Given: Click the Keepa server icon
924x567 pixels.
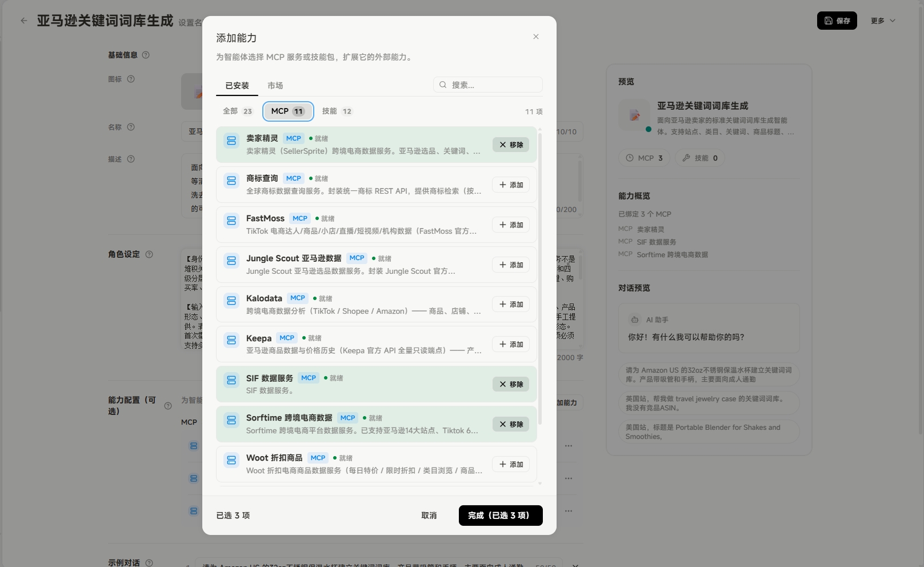Looking at the screenshot, I should coord(231,340).
